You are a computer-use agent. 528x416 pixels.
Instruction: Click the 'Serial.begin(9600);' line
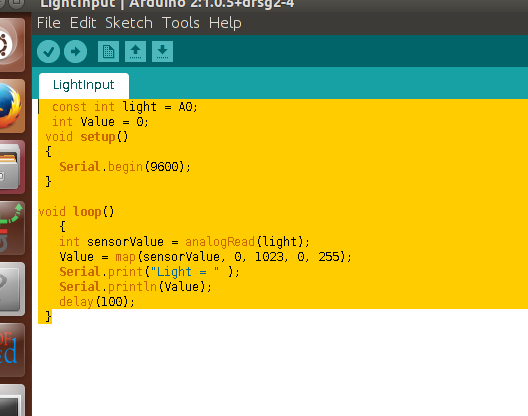point(125,167)
